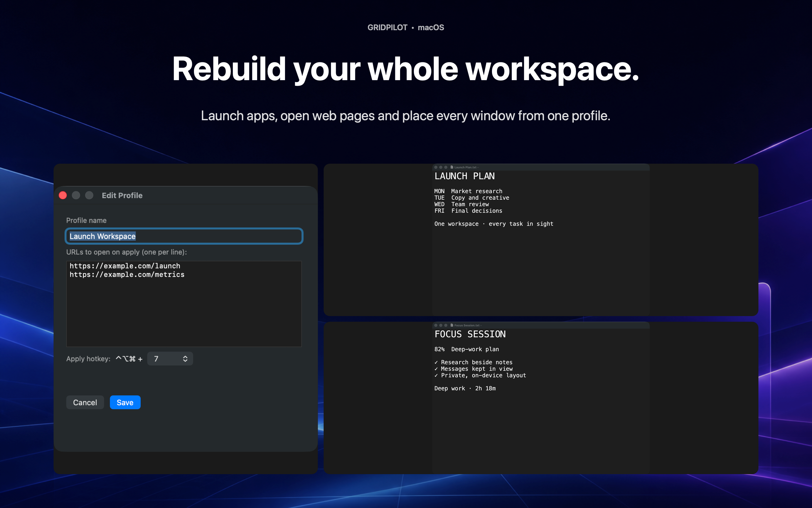Click the Profile name input field
The image size is (812, 508).
point(184,236)
